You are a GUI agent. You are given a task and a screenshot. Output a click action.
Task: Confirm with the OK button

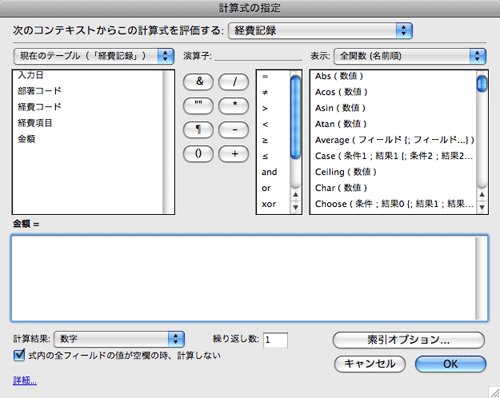(451, 364)
